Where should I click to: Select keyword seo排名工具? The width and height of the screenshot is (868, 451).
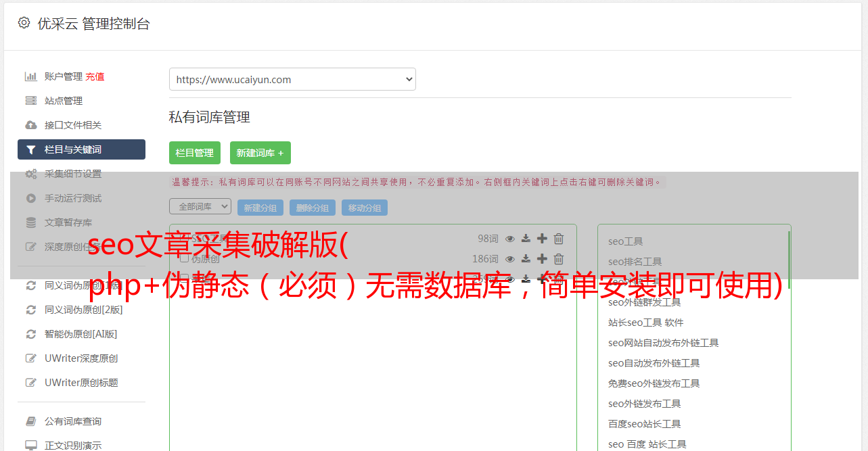click(635, 262)
